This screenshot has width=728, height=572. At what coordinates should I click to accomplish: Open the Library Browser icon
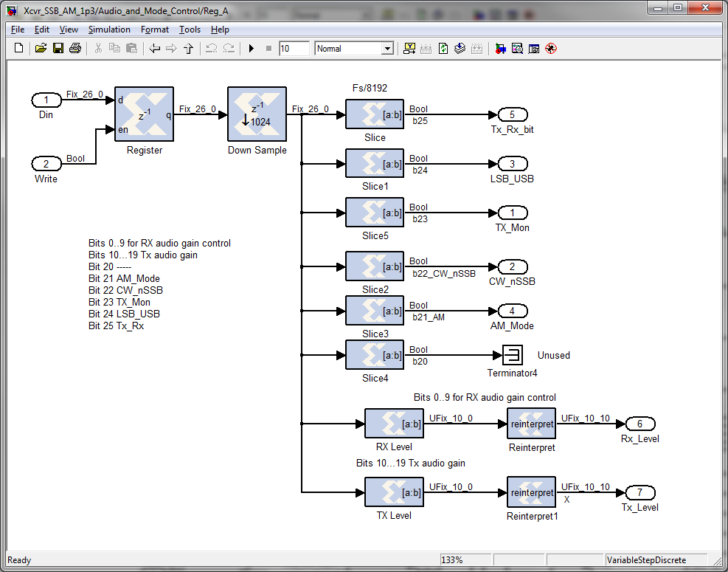point(501,48)
